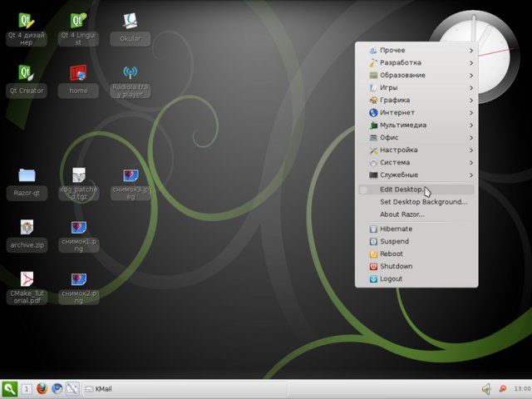Click the analog clock widget
Screen dimensions: 532x399
(474, 57)
